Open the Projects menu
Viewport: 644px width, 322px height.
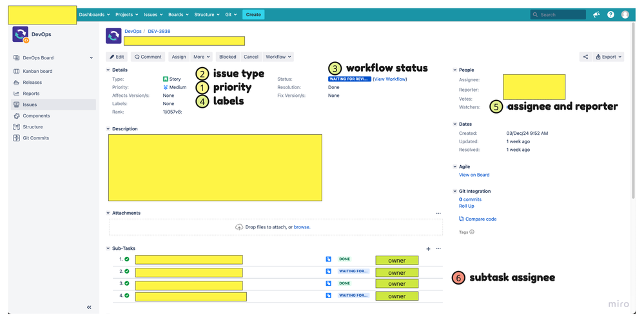[126, 14]
